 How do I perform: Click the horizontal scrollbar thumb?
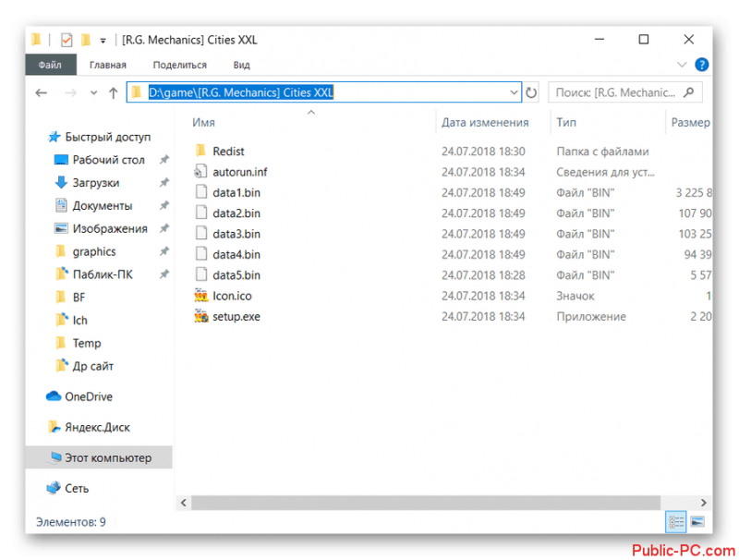pos(426,503)
